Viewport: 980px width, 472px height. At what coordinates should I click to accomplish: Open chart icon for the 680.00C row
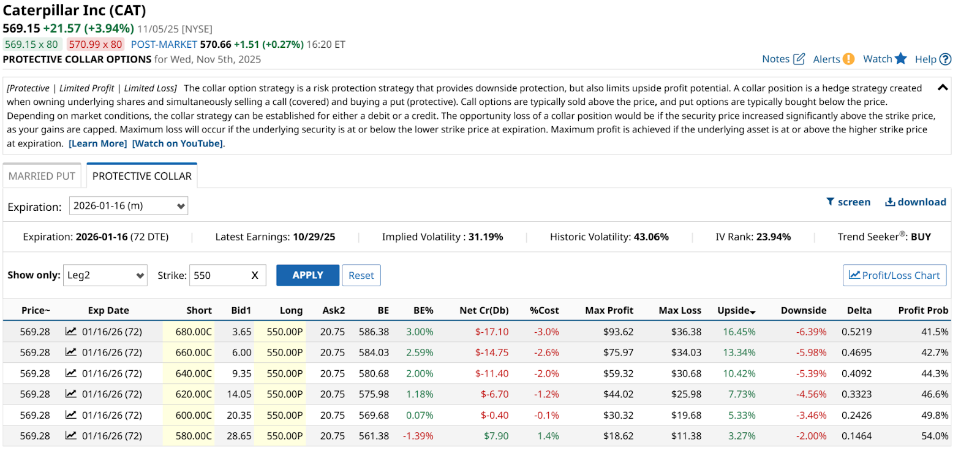click(71, 332)
